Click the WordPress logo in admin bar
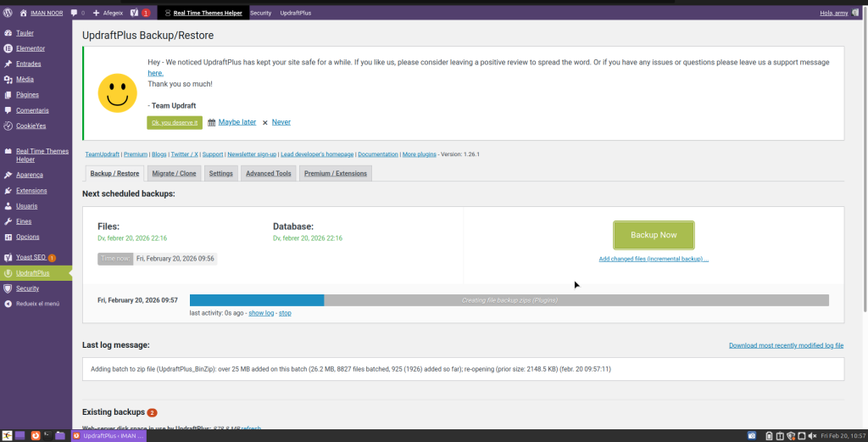 click(8, 13)
